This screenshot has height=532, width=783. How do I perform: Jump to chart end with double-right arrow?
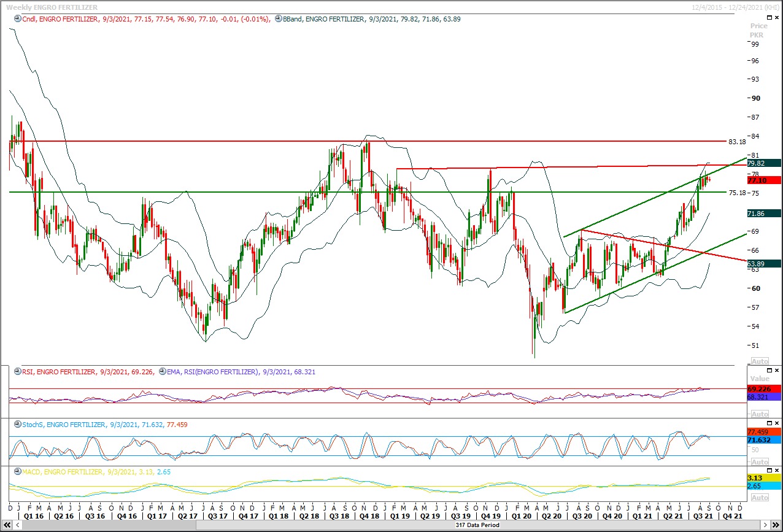coord(775,525)
